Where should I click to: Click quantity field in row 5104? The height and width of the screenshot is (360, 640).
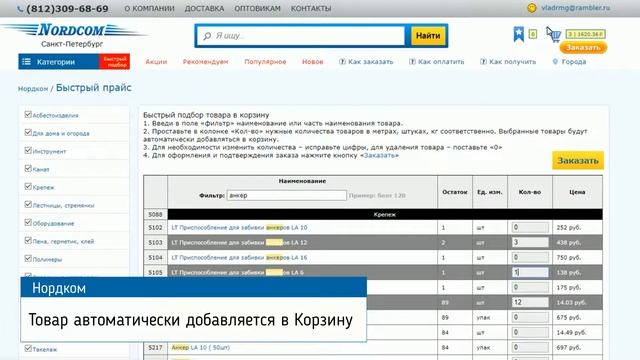pyautogui.click(x=530, y=258)
